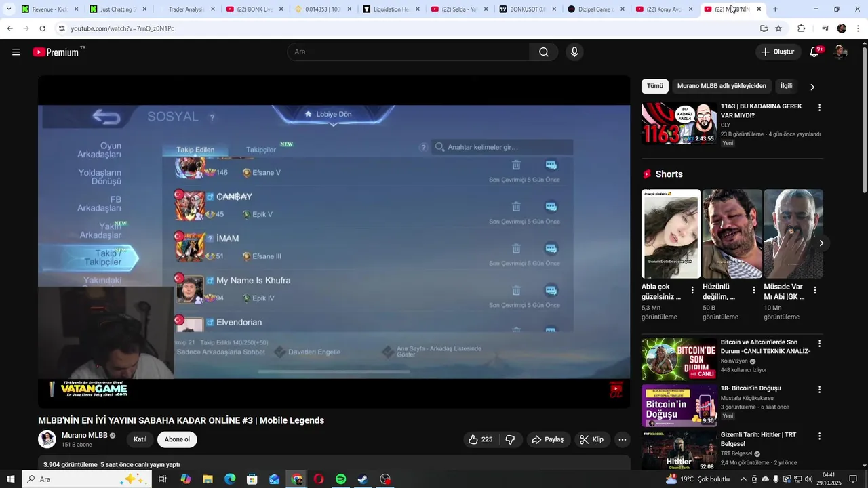Click the search magnifier button
The image size is (868, 488).
544,52
